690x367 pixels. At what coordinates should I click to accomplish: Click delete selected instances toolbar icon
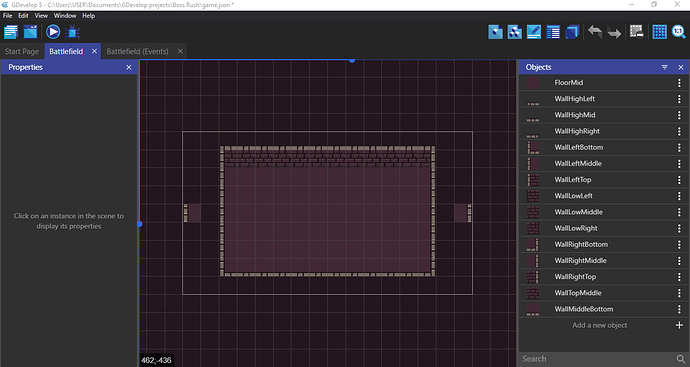(x=636, y=32)
